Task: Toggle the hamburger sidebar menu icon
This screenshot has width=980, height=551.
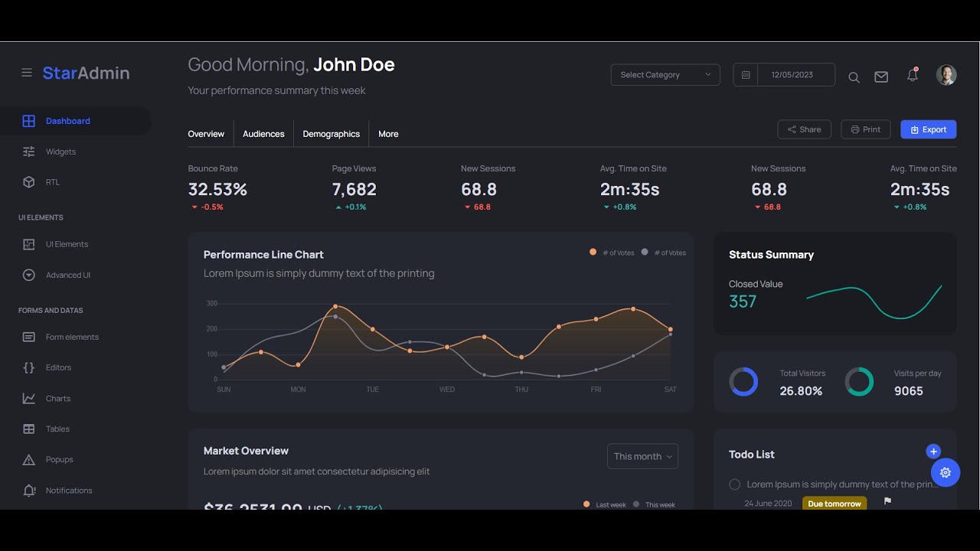Action: [x=27, y=73]
